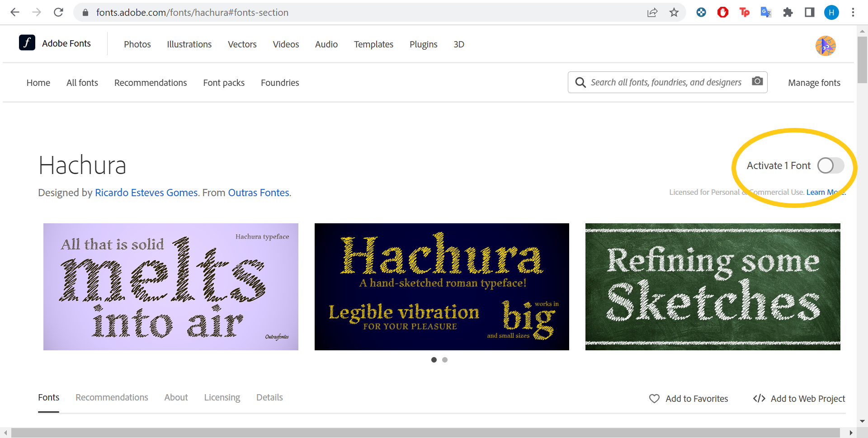Go to Home in fonts navigation
Screen dimensions: 868x438
[x=38, y=83]
